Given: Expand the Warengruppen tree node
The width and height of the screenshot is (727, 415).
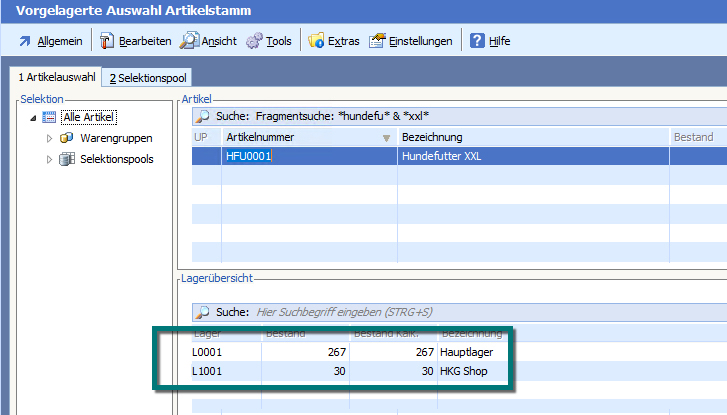Looking at the screenshot, I should coord(49,138).
